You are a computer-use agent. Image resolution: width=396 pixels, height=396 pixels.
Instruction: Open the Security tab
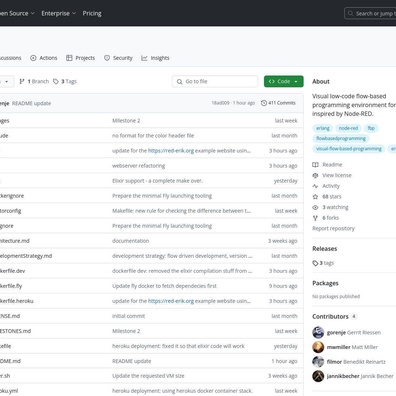(x=118, y=58)
